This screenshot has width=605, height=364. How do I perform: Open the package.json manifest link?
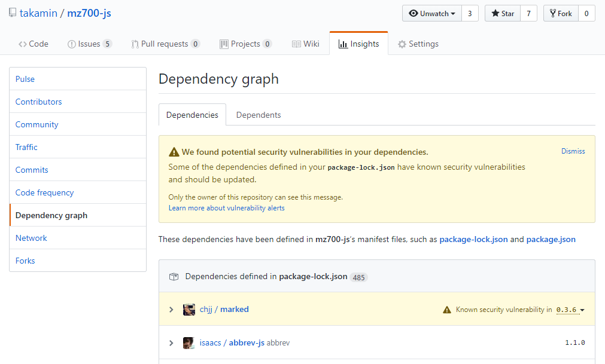pyautogui.click(x=551, y=239)
